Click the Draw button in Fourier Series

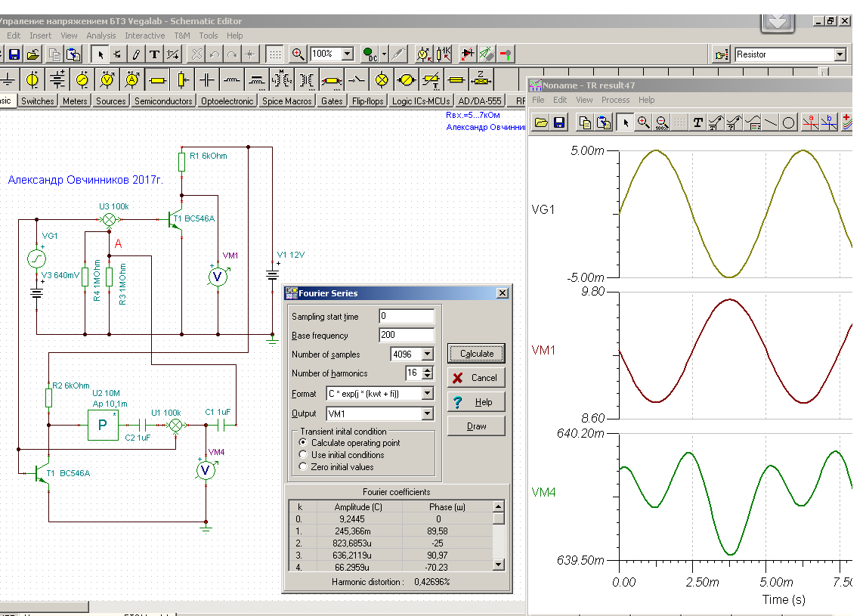[476, 426]
